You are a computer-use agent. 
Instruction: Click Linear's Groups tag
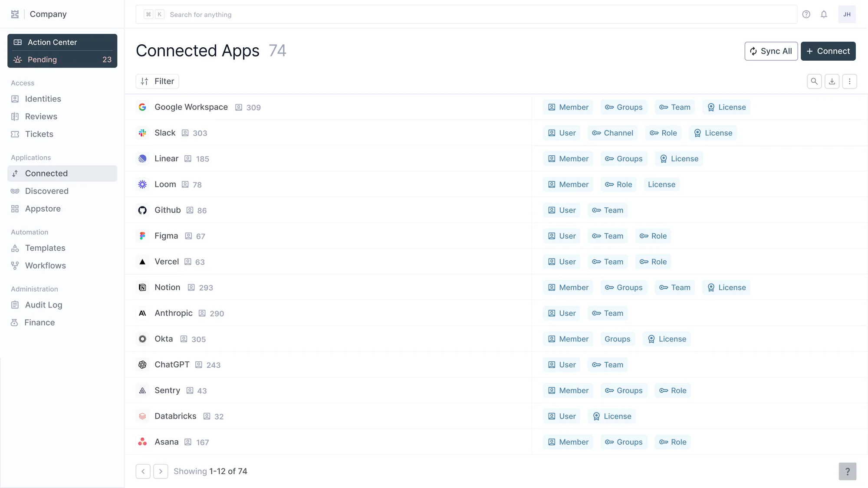coord(624,159)
